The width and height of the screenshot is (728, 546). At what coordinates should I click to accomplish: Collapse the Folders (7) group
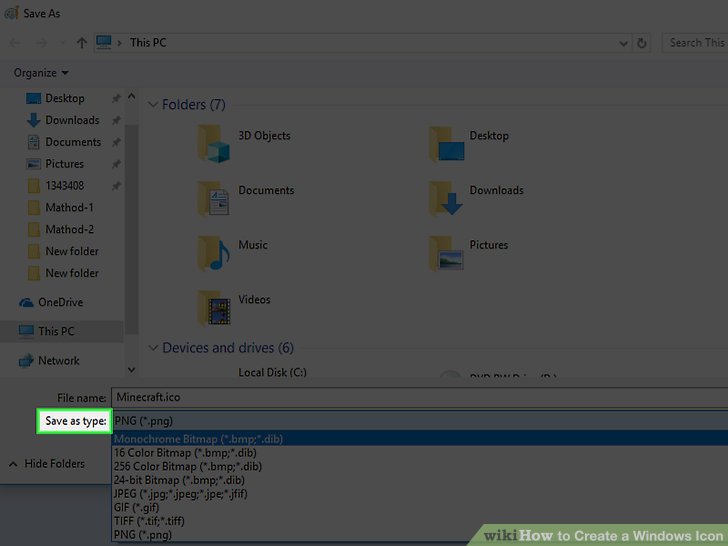pyautogui.click(x=153, y=105)
